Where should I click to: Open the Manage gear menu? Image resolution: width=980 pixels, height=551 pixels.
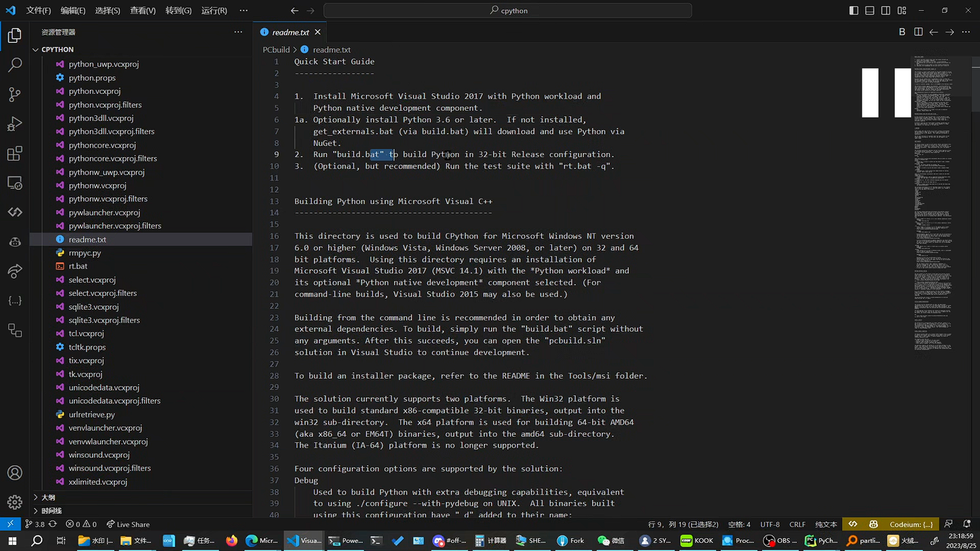pyautogui.click(x=14, y=503)
